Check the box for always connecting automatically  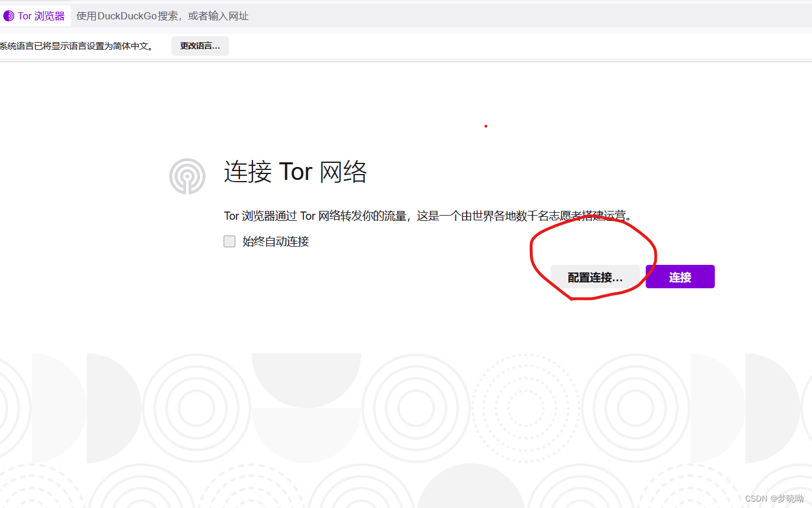coord(229,241)
